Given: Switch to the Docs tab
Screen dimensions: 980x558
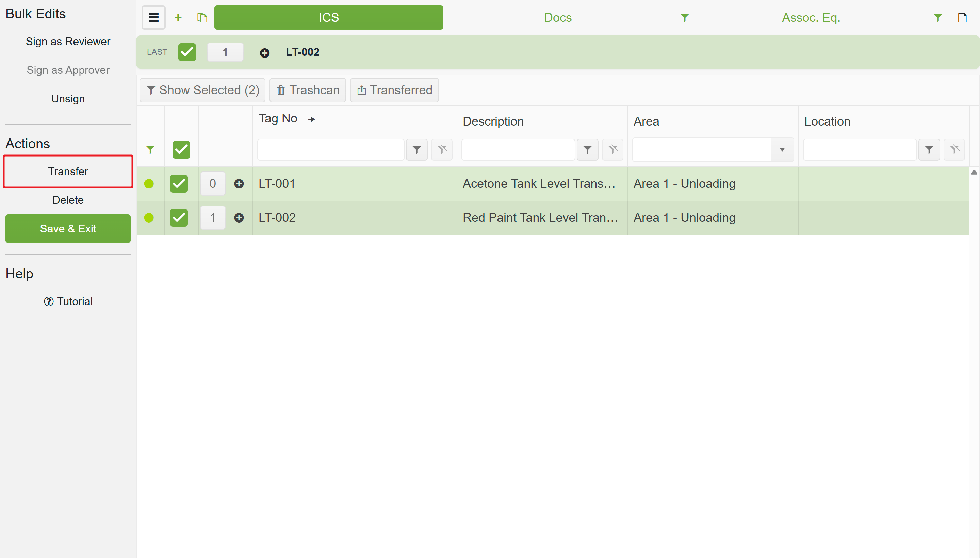Looking at the screenshot, I should point(558,18).
